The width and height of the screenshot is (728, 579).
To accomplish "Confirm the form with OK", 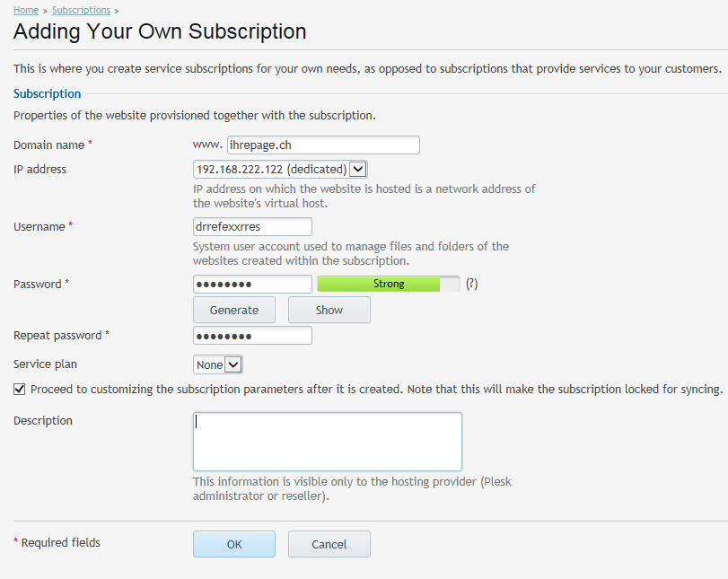I will click(233, 544).
